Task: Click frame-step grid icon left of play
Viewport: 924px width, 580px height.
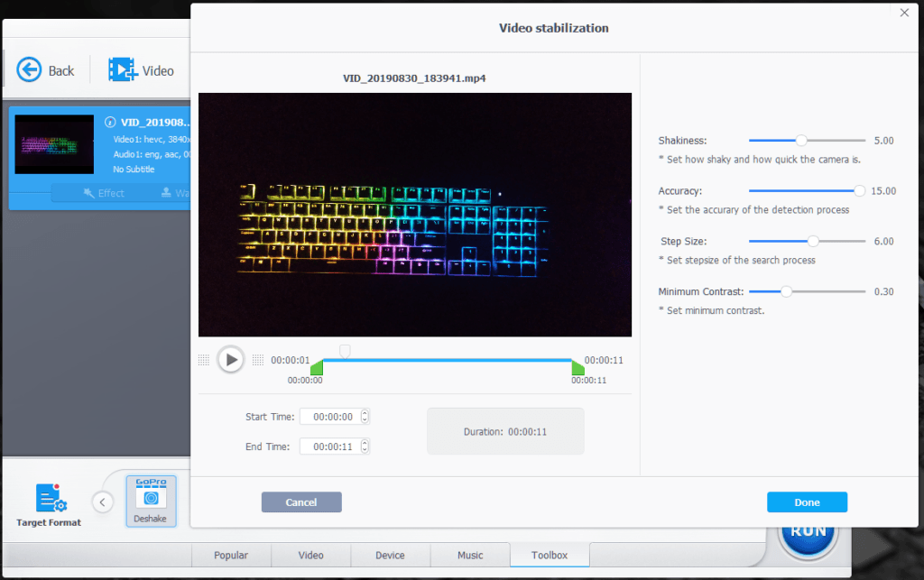Action: 204,360
